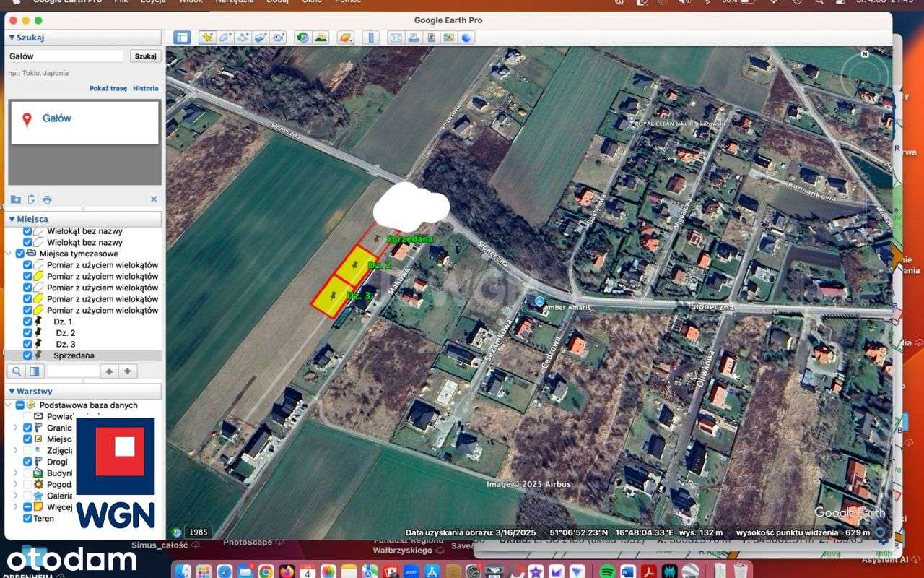Collapse the Miejsca tymczasowe folder
Screen dimensions: 924x578
point(9,254)
